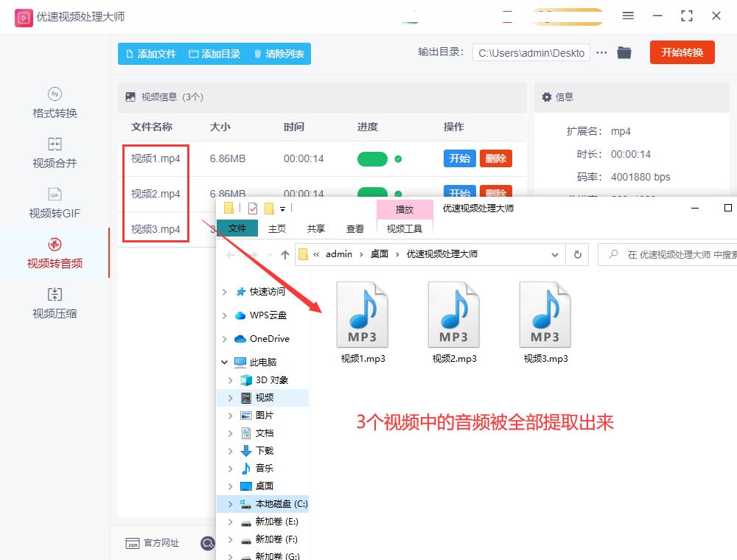Open the 共享 tab in Explorer
Image resolution: width=737 pixels, height=560 pixels.
pos(316,229)
